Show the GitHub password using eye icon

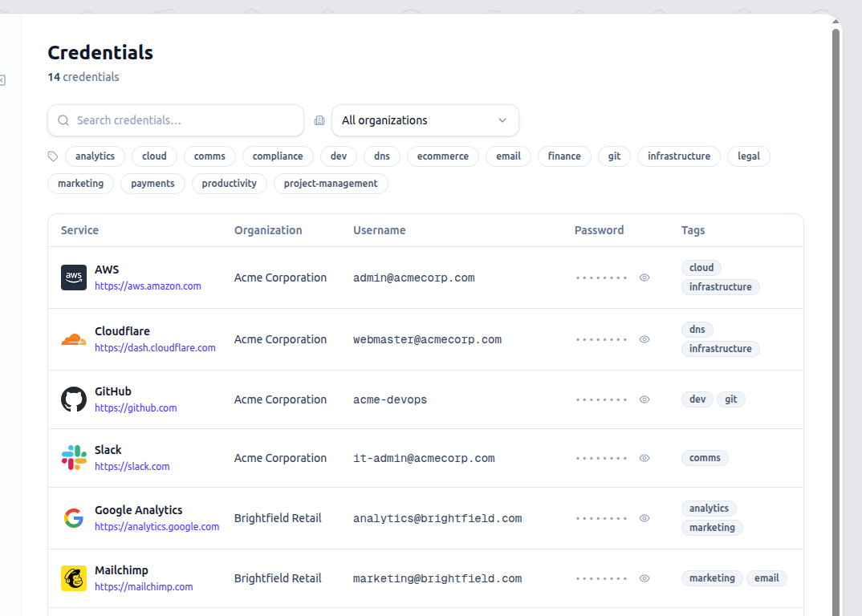coord(644,399)
